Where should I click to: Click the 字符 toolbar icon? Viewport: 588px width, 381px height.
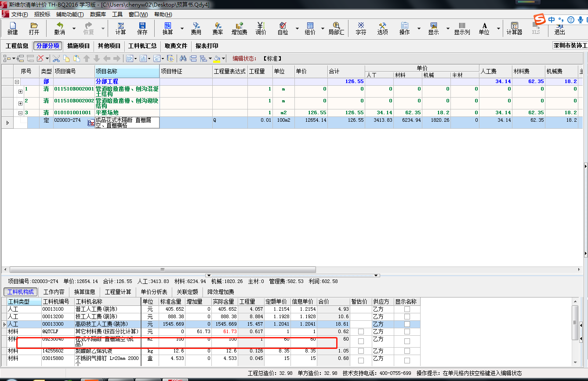click(x=361, y=29)
